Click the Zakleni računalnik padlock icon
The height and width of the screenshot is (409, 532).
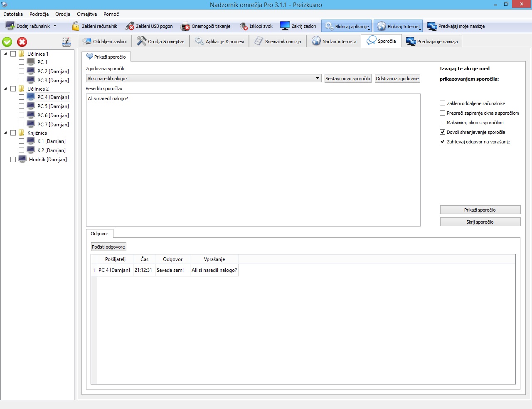click(76, 26)
